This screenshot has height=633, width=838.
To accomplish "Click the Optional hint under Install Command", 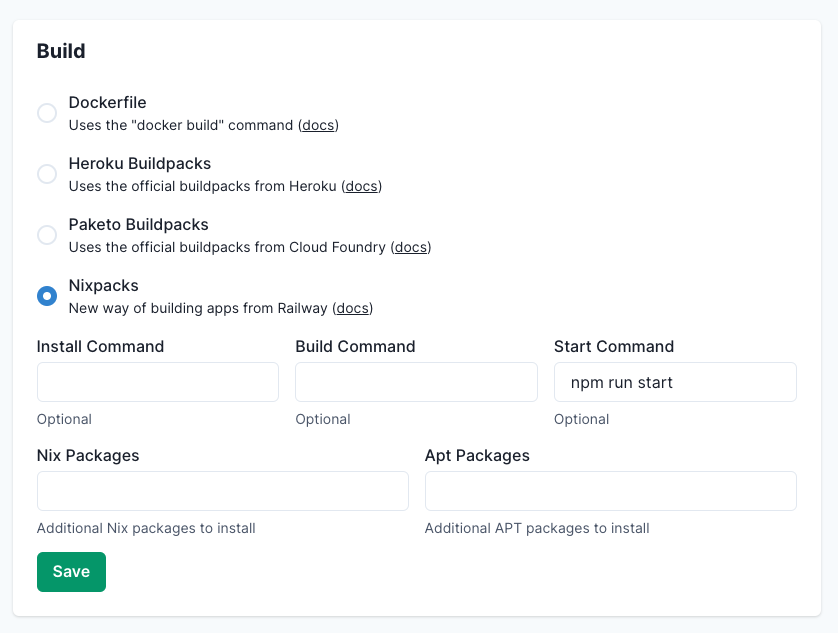I will tap(64, 419).
